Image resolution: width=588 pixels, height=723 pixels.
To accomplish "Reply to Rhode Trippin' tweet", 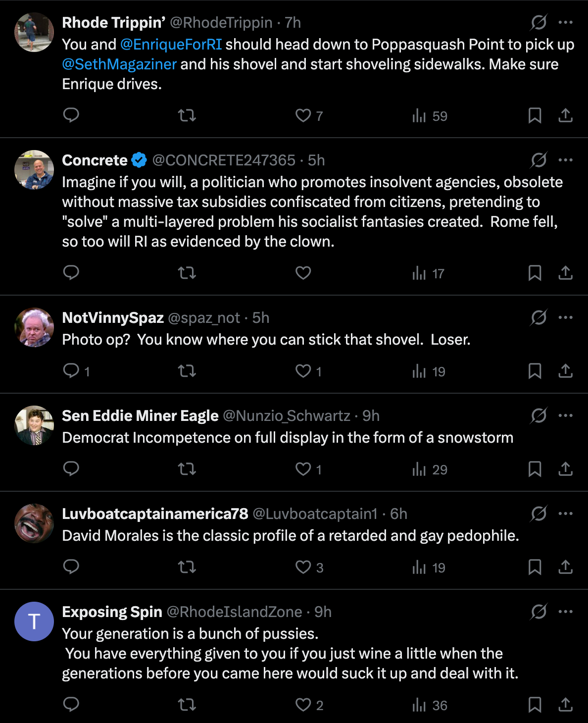I will [x=71, y=115].
